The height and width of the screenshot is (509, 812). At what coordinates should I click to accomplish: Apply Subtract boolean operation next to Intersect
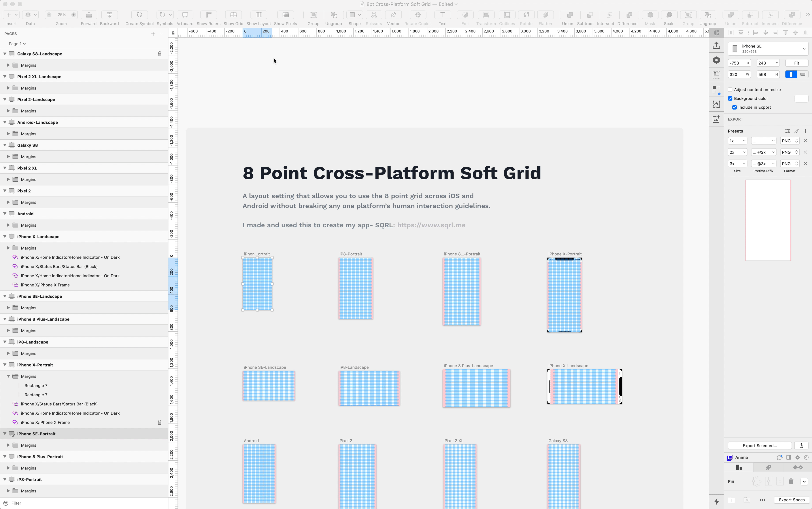point(590,15)
